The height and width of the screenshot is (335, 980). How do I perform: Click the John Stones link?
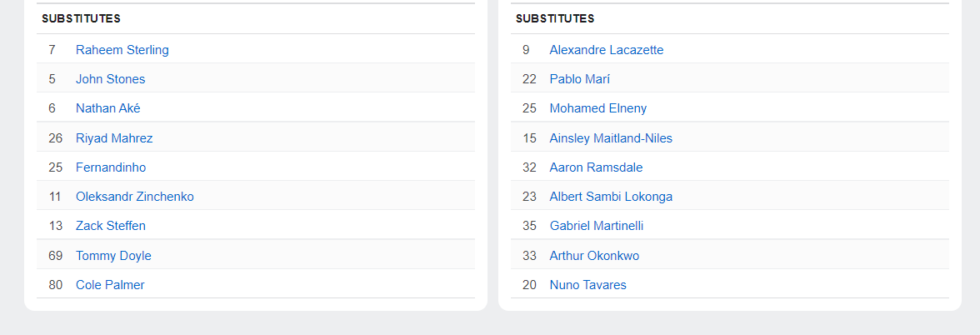click(x=110, y=79)
